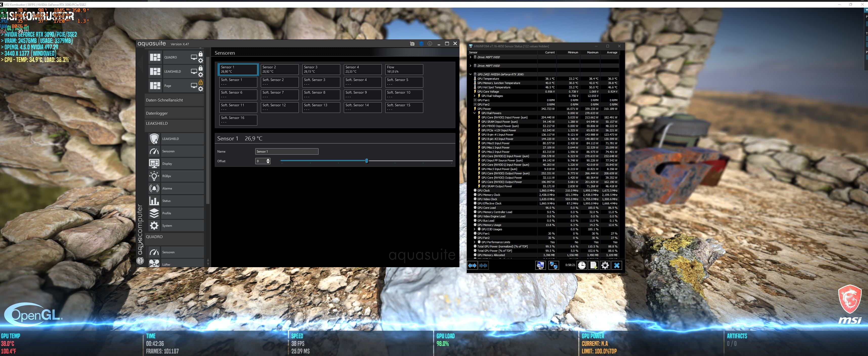Start HWiNFO logging via sheet-plus icon

click(x=593, y=265)
